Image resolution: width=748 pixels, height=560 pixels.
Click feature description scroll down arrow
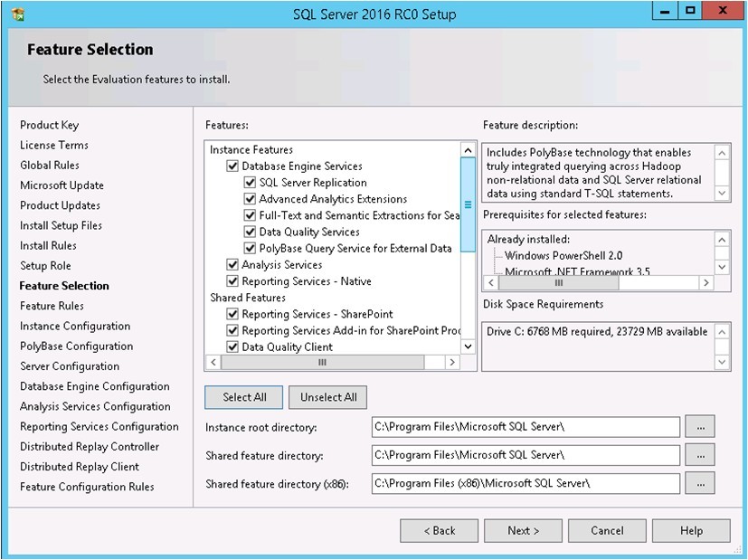point(722,194)
